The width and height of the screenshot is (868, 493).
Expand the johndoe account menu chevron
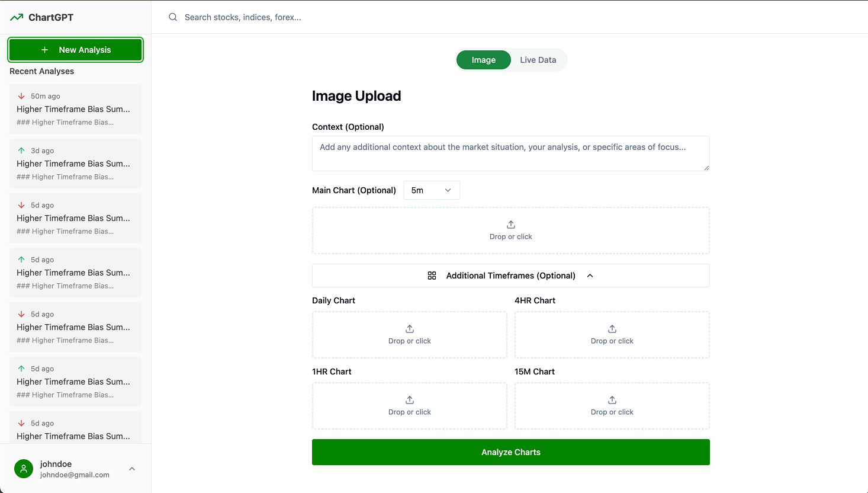click(132, 469)
